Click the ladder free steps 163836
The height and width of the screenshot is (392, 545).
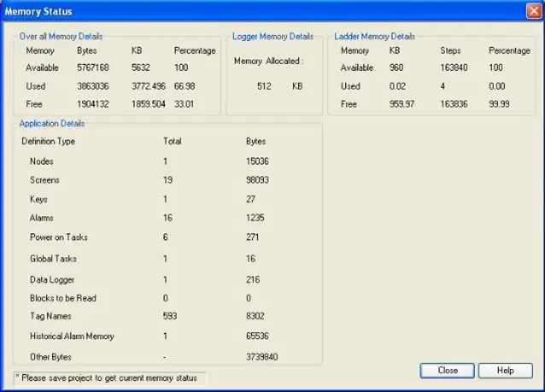[454, 104]
